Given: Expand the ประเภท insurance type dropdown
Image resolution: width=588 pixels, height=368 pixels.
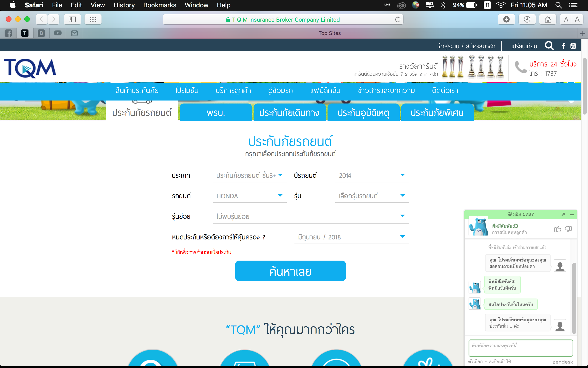Looking at the screenshot, I should (249, 175).
